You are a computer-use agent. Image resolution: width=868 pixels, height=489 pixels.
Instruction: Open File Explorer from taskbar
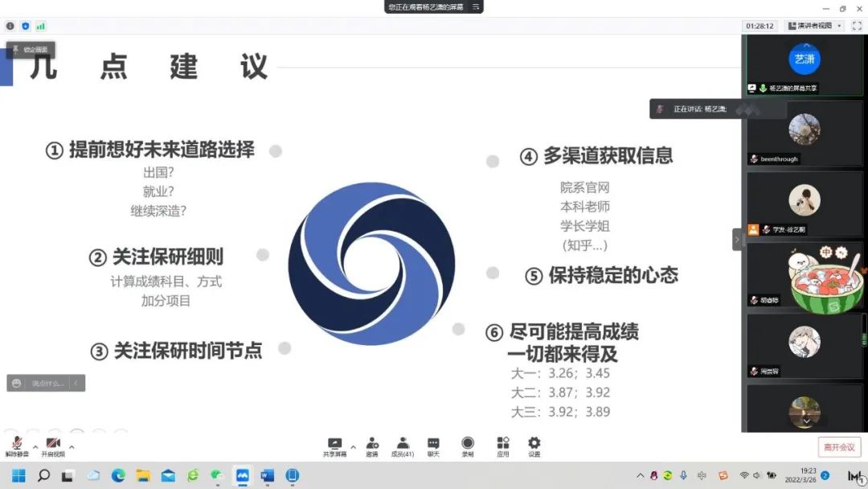(x=143, y=475)
